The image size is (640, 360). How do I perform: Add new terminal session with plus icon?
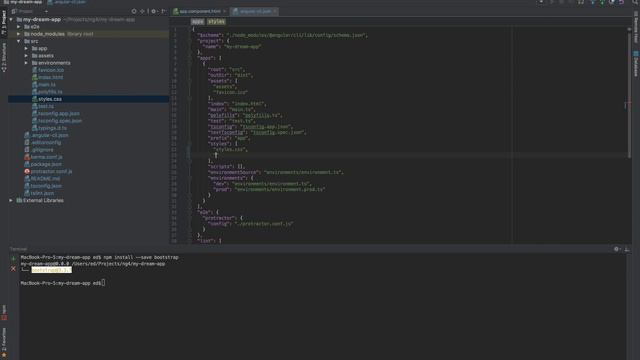pos(13,259)
